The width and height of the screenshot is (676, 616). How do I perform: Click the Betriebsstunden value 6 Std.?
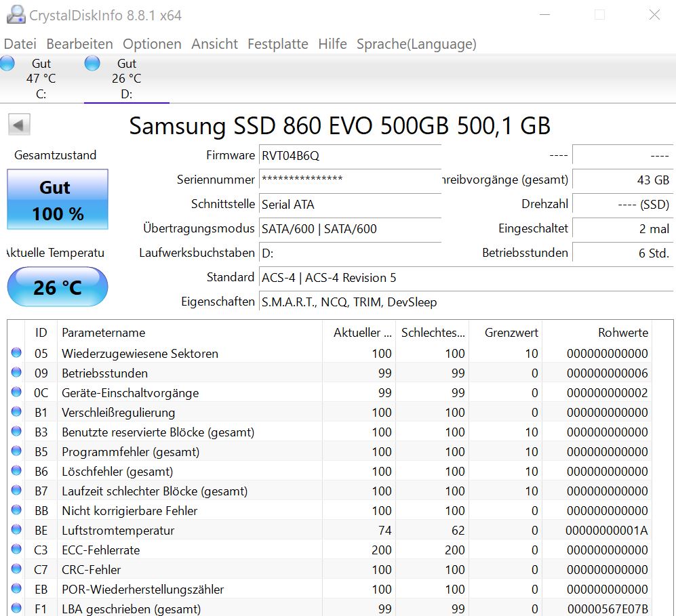click(x=622, y=253)
